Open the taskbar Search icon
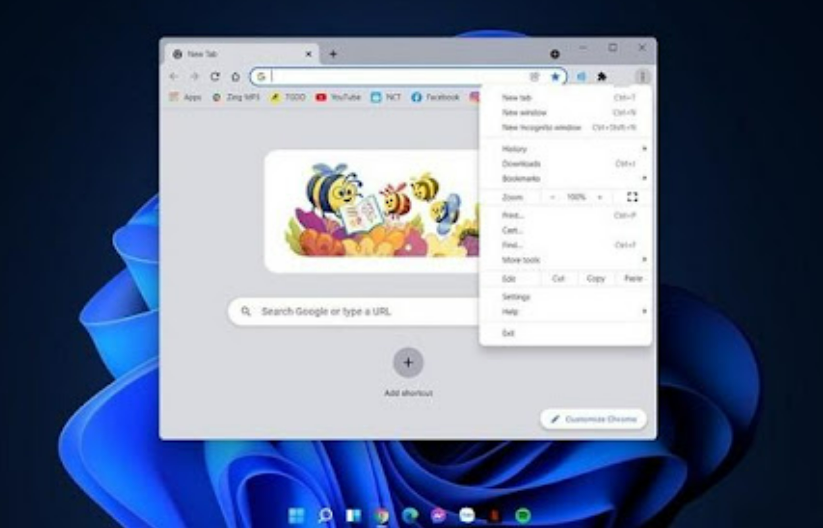 (x=325, y=515)
